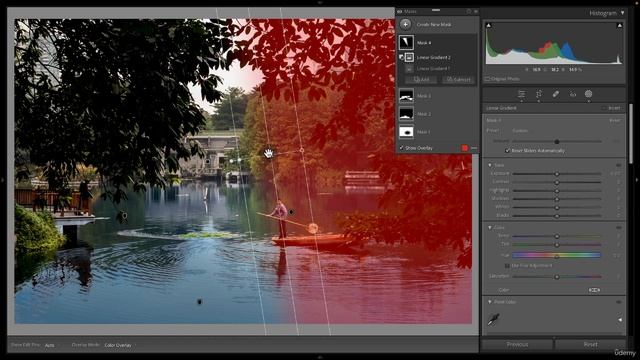Image resolution: width=640 pixels, height=360 pixels.
Task: Click the Blacks slider handle
Action: [x=557, y=216]
